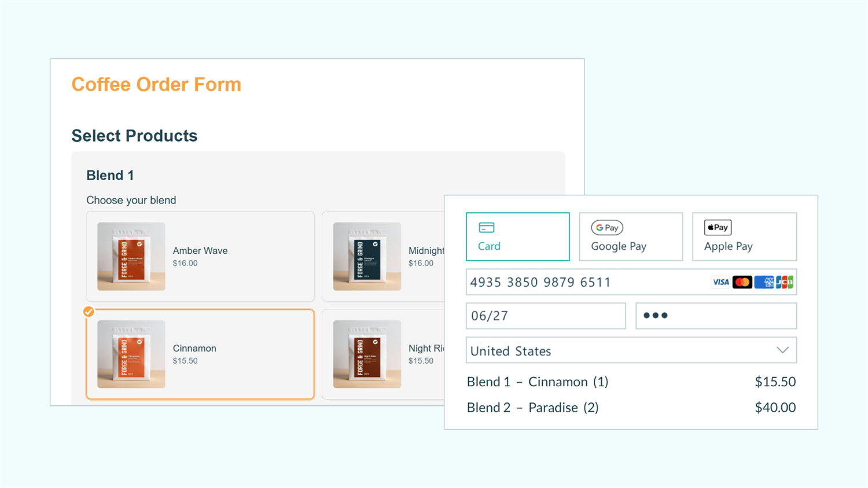Switch to the Apple Pay tab
This screenshot has width=868, height=488.
(x=744, y=236)
